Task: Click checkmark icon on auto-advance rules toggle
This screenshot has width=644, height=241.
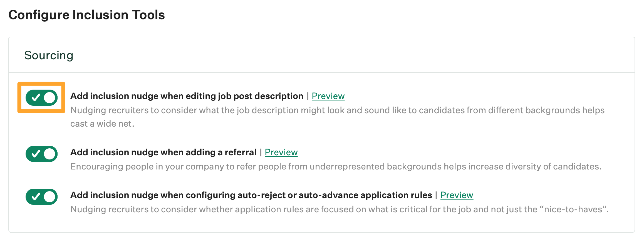Action: (36, 197)
